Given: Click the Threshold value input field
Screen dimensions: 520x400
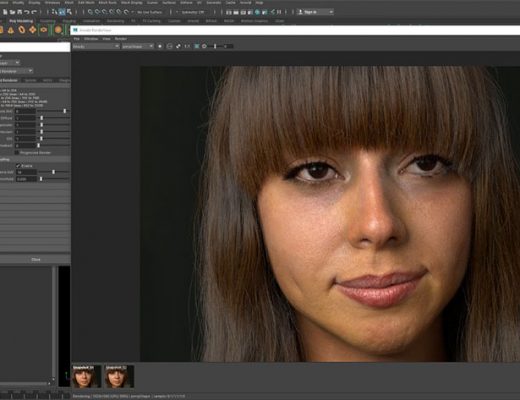Looking at the screenshot, I should point(26,179).
